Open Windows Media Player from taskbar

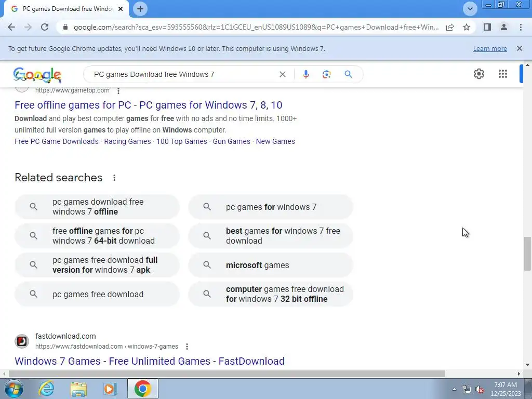click(x=110, y=389)
